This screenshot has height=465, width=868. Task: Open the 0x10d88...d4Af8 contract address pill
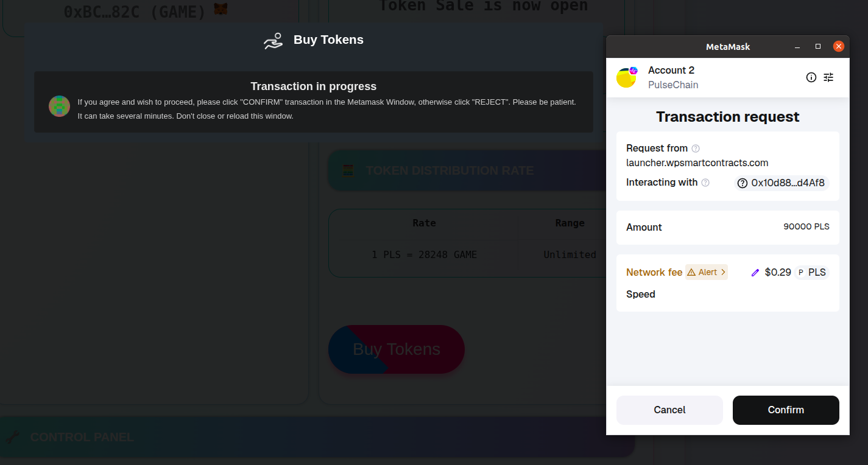click(x=781, y=183)
